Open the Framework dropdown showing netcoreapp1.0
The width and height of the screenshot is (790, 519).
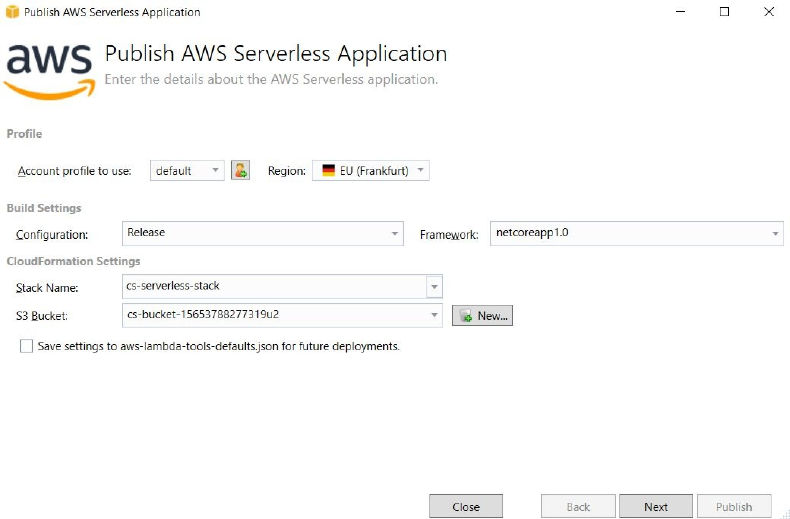pos(775,233)
